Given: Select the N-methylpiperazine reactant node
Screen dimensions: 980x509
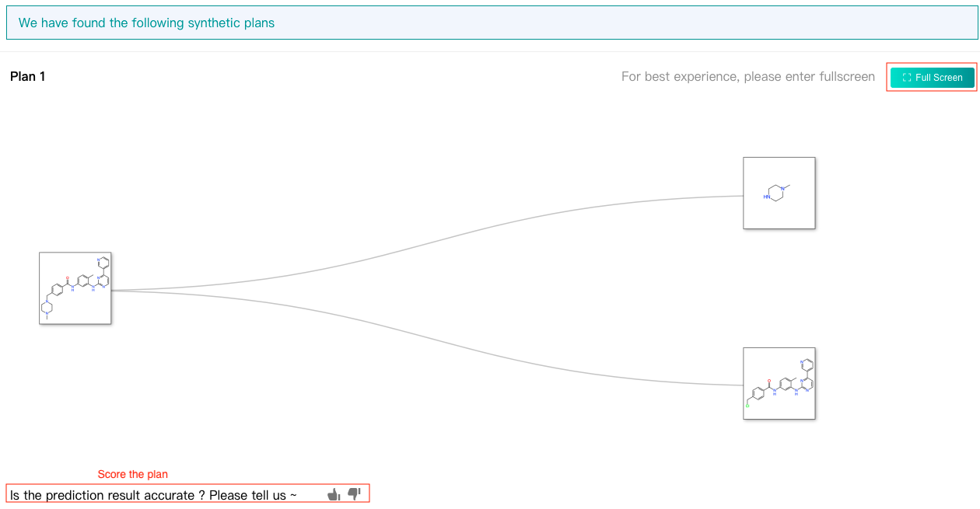Looking at the screenshot, I should (x=779, y=193).
